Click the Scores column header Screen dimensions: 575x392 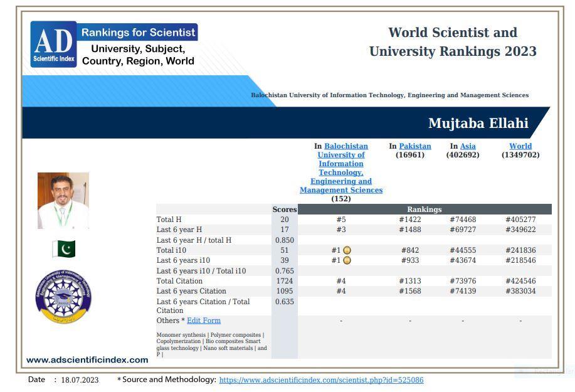[x=285, y=209]
